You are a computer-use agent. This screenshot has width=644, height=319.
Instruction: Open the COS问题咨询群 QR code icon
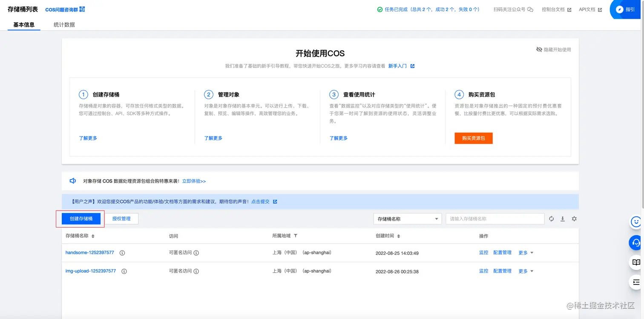pyautogui.click(x=82, y=9)
